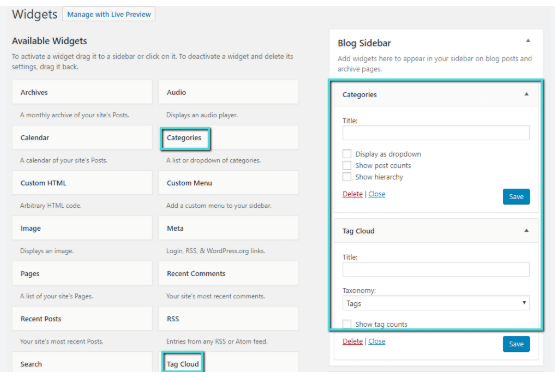This screenshot has height=375, width=555.
Task: Delete the Tag Cloud widget
Action: 353,341
